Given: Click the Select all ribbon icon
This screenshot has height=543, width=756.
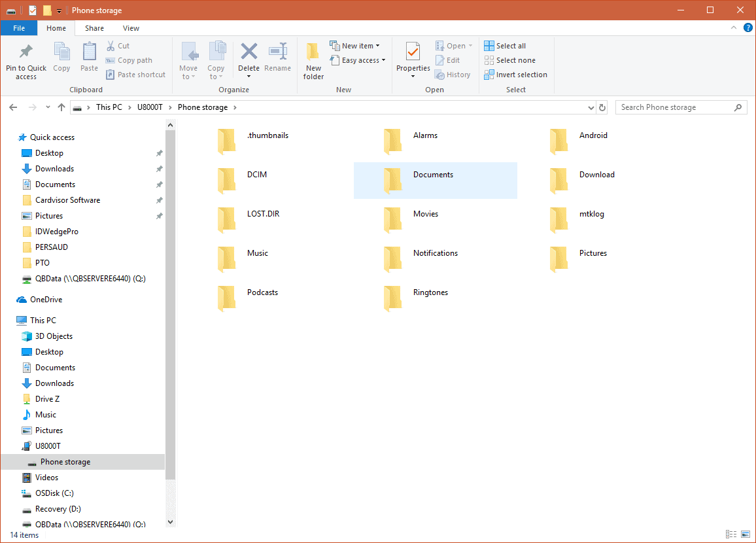Looking at the screenshot, I should (489, 46).
